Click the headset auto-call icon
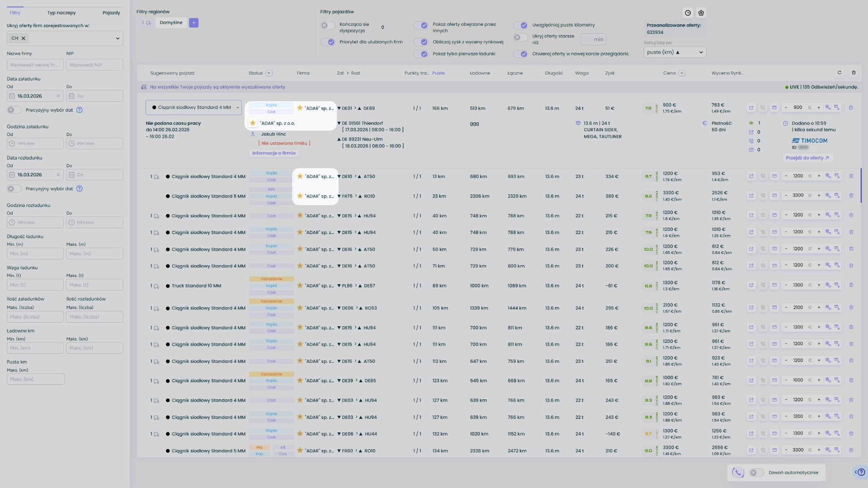The height and width of the screenshot is (488, 868). coord(738,473)
